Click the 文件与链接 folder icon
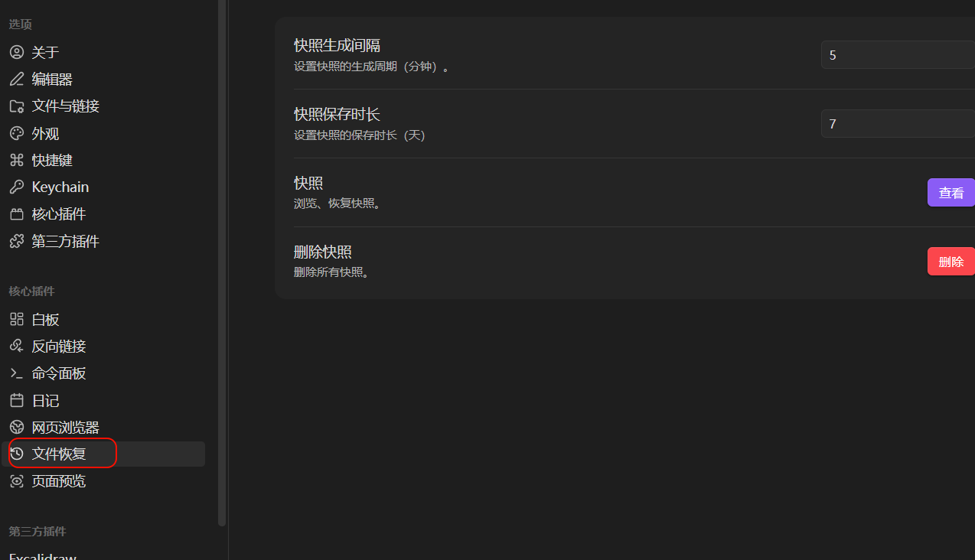Image resolution: width=975 pixels, height=560 pixels. coord(17,106)
